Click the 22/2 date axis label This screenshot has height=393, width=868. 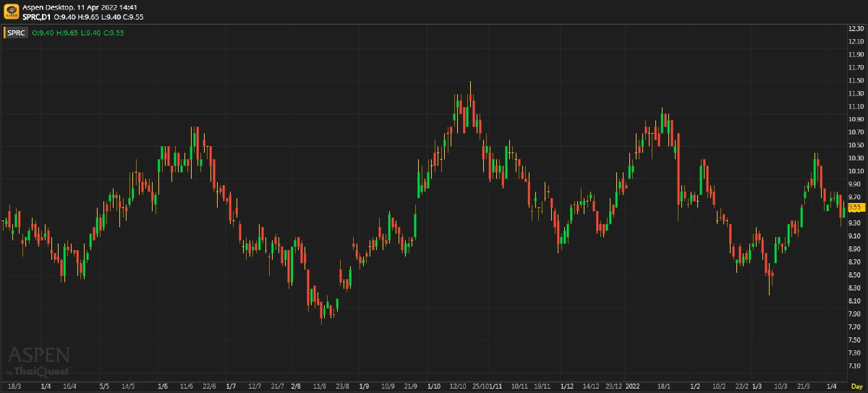click(741, 386)
